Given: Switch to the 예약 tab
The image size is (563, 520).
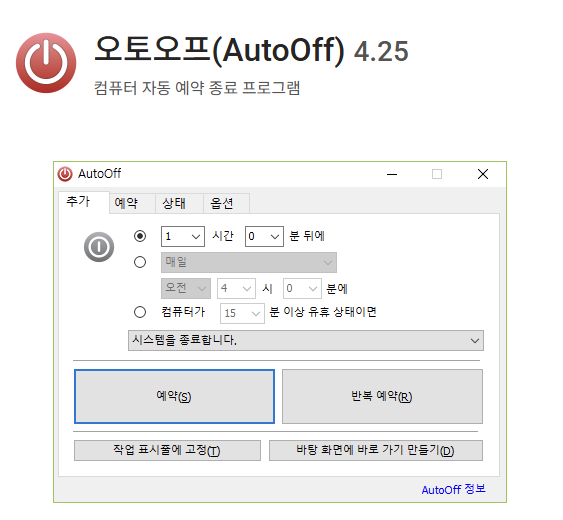Looking at the screenshot, I should 132,204.
